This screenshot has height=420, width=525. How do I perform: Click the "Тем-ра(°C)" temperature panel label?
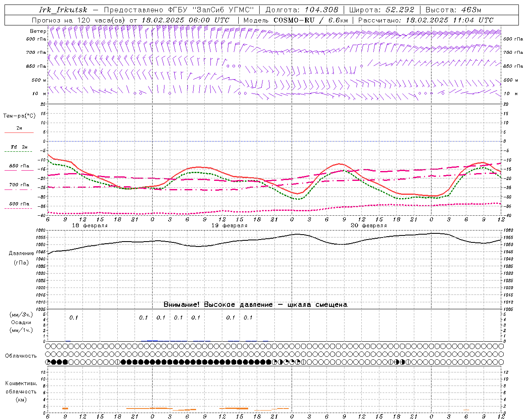coord(19,116)
